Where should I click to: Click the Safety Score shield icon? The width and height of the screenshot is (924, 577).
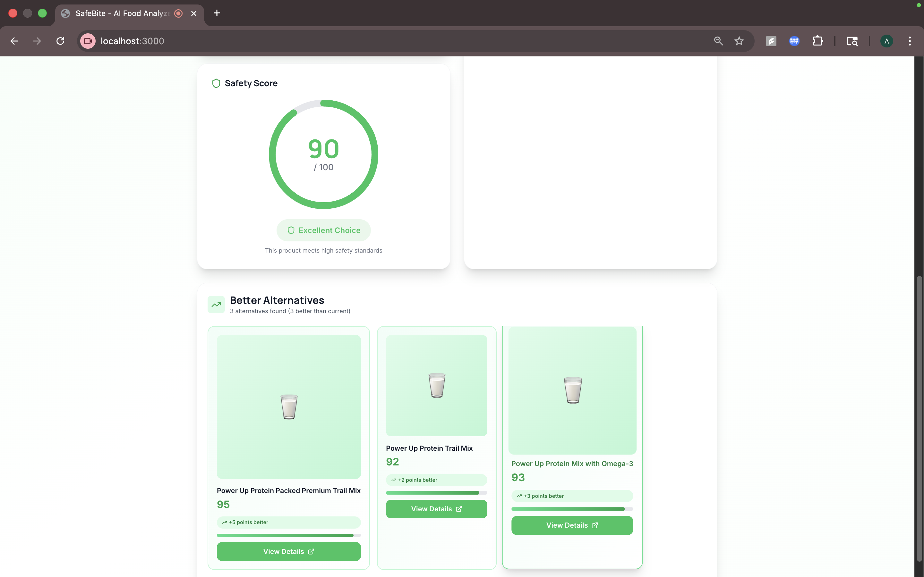[216, 83]
